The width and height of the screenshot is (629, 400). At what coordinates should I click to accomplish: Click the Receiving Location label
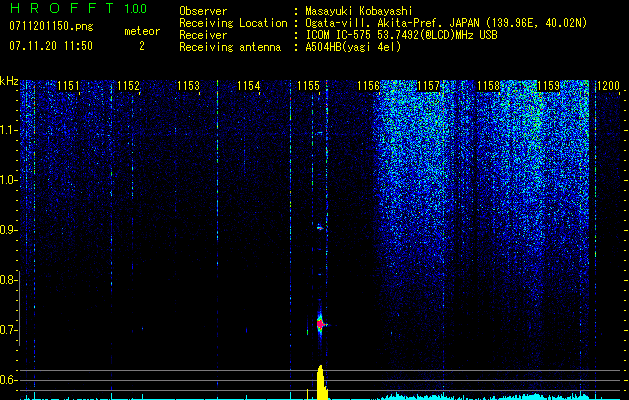click(x=233, y=23)
